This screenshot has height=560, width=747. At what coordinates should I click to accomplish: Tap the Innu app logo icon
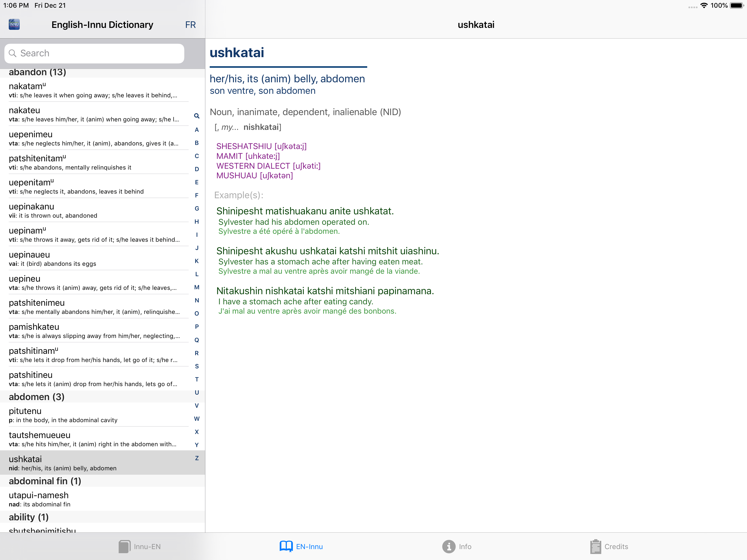[14, 24]
